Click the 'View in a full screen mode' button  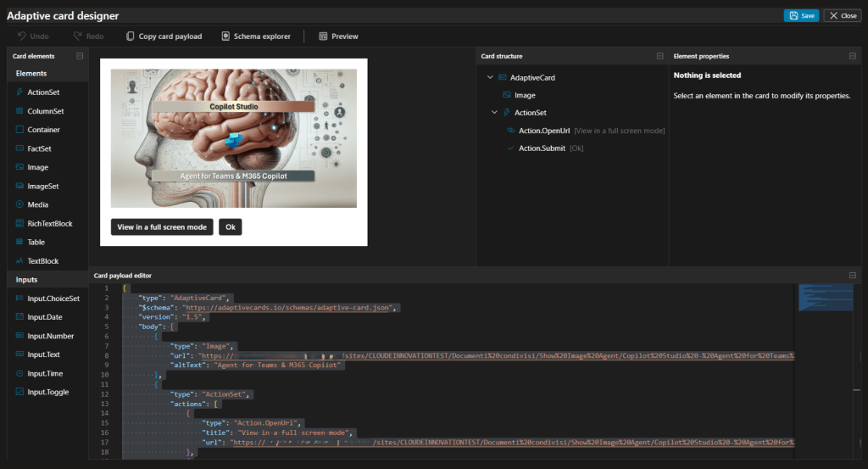click(162, 227)
